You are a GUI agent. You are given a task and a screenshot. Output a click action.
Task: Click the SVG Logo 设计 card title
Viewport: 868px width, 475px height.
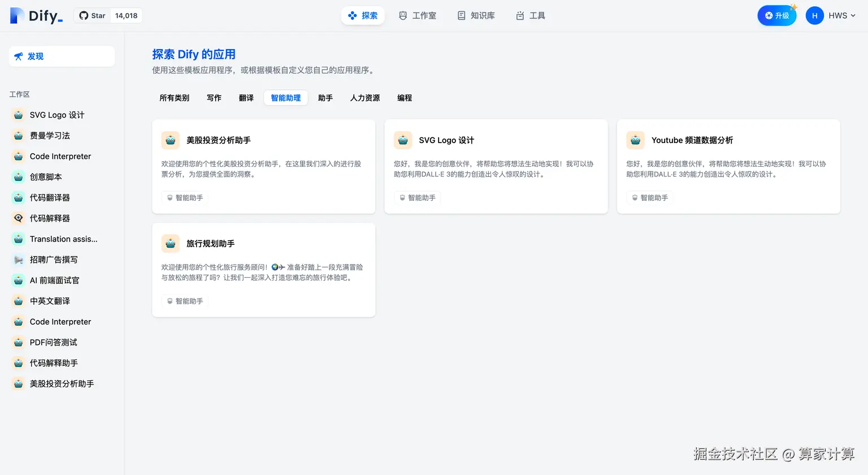(446, 140)
